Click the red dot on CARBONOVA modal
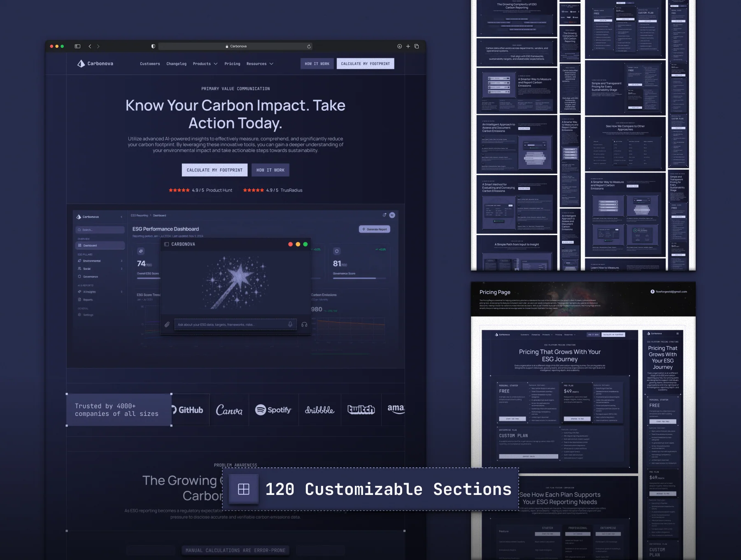741x560 pixels. point(291,244)
